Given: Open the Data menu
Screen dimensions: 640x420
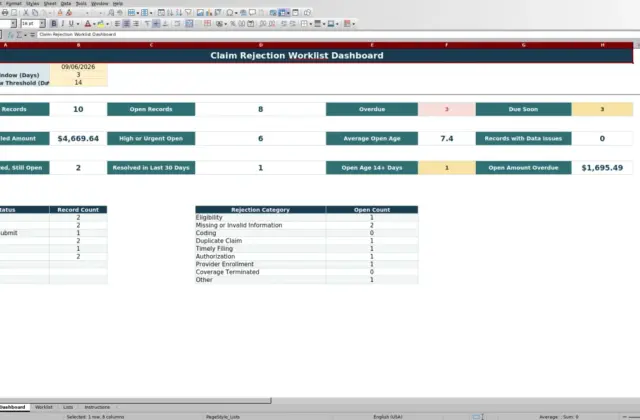Looking at the screenshot, I should click(x=66, y=3).
